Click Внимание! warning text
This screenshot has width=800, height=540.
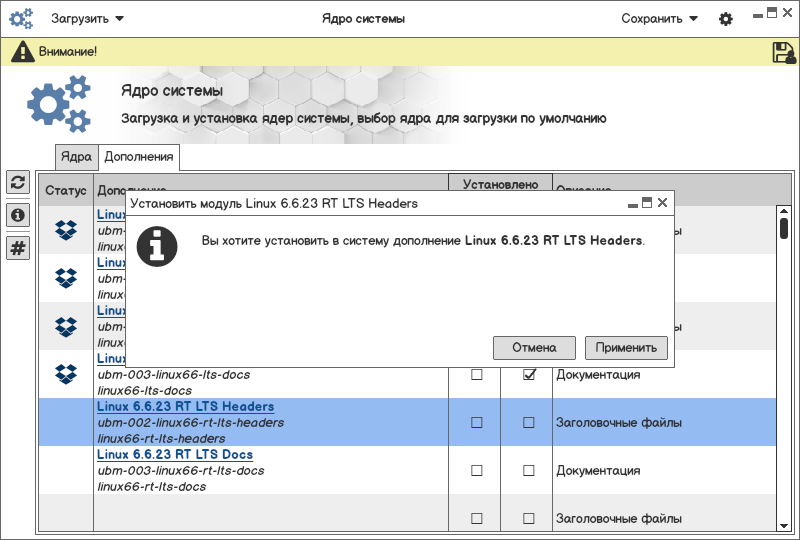68,52
